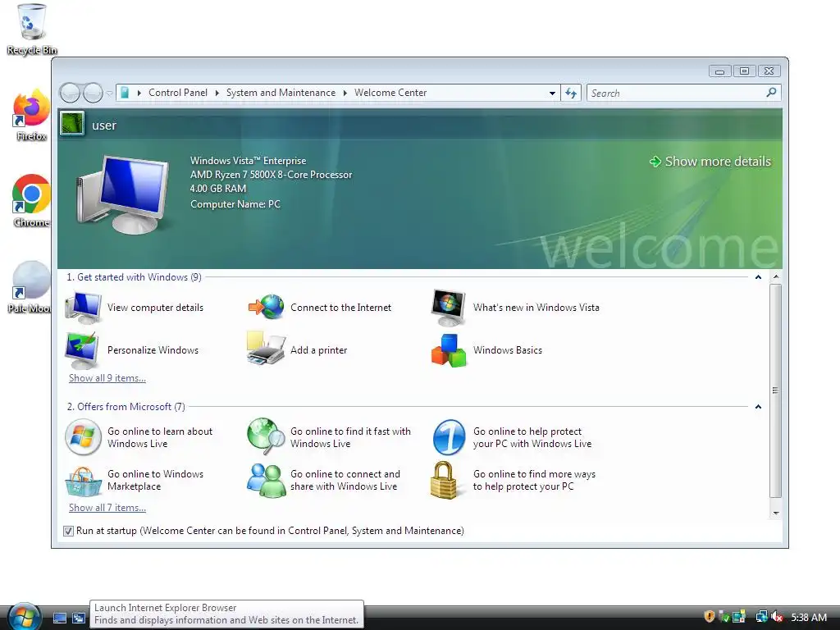The width and height of the screenshot is (840, 630).
Task: Expand the arrow before Welcome Center breadcrumb
Action: point(345,94)
